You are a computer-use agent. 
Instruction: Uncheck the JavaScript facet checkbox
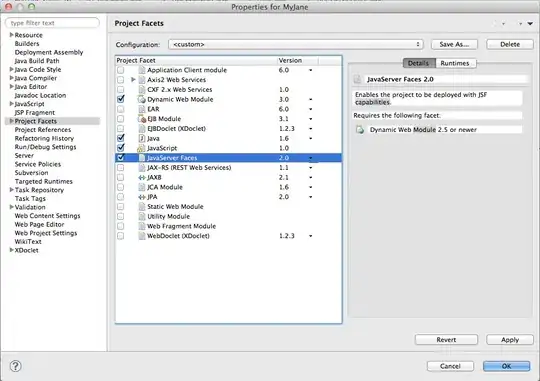[x=120, y=148]
